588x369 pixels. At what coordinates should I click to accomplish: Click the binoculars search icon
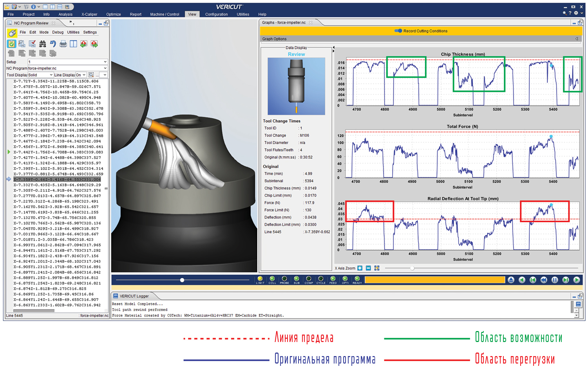point(42,44)
